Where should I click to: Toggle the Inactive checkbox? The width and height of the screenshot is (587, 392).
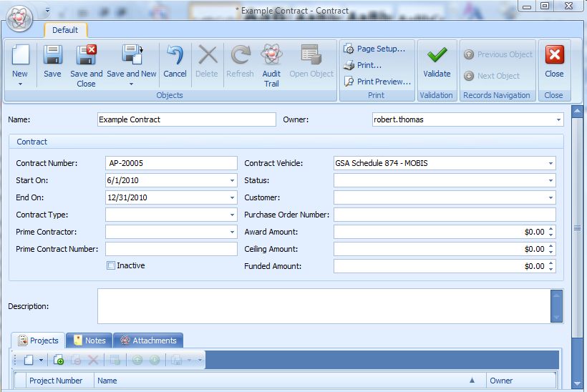click(x=111, y=265)
